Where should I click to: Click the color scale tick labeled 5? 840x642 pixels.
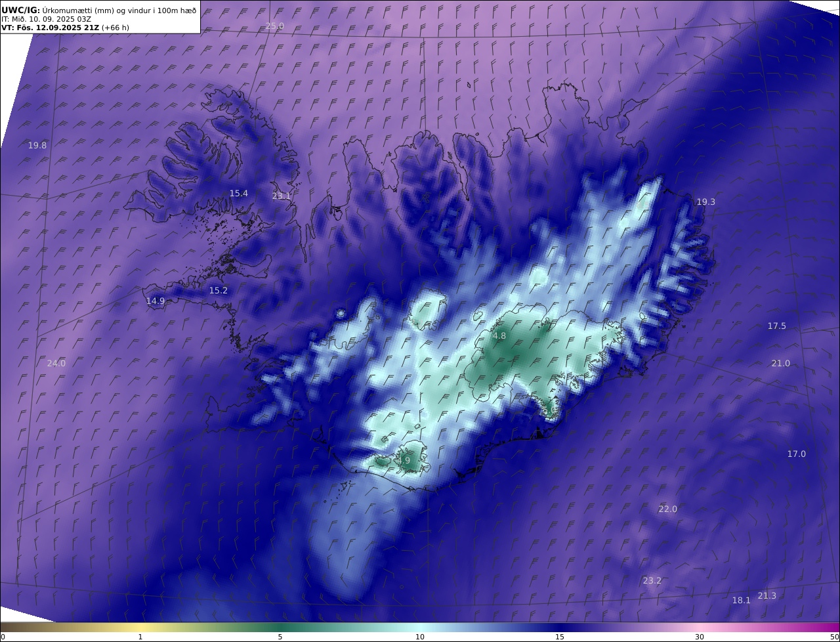coord(280,637)
